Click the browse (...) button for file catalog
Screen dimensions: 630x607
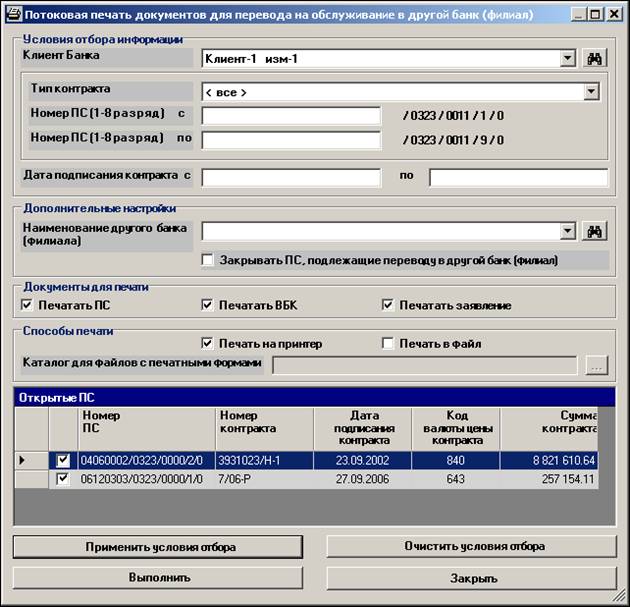coord(596,366)
